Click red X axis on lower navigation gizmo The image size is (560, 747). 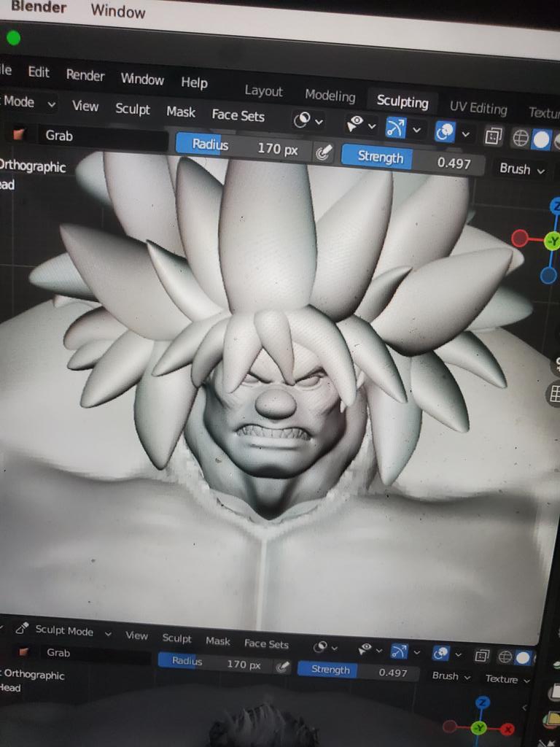(507, 729)
